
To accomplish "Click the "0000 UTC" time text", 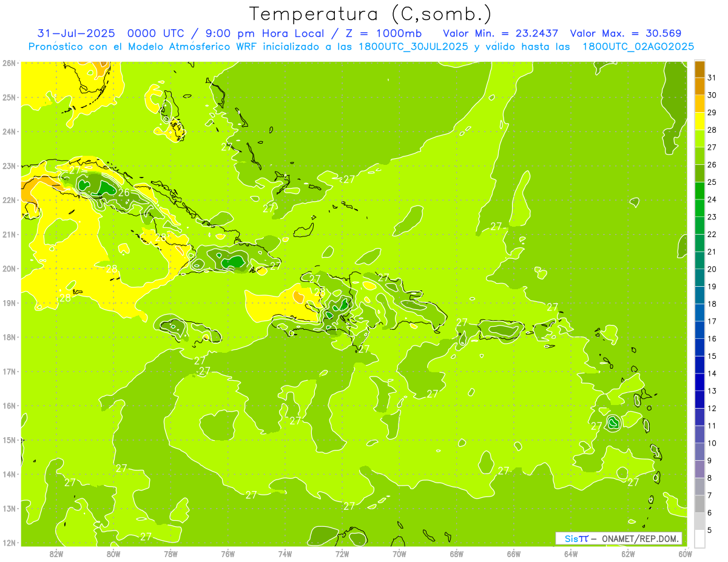I will [x=158, y=33].
